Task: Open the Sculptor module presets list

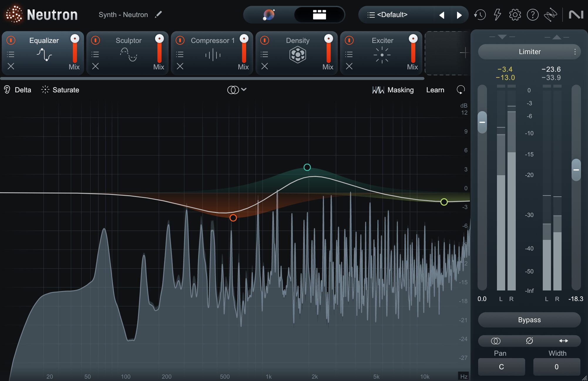Action: point(95,54)
